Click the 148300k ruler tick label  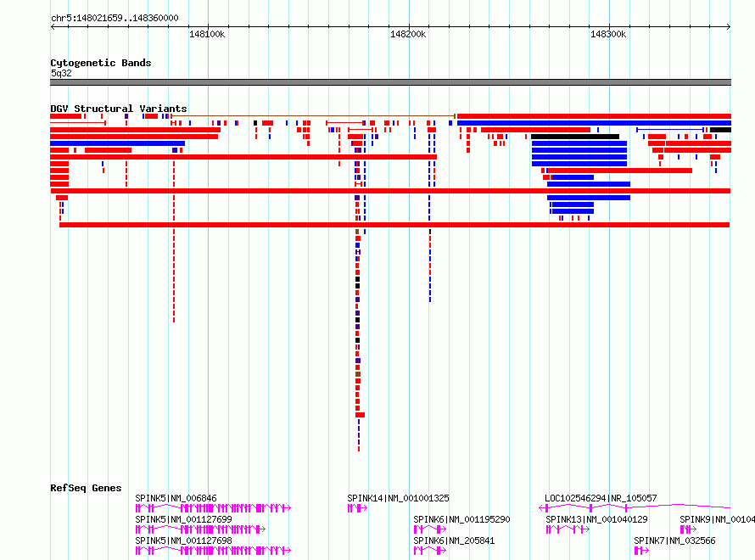(608, 34)
